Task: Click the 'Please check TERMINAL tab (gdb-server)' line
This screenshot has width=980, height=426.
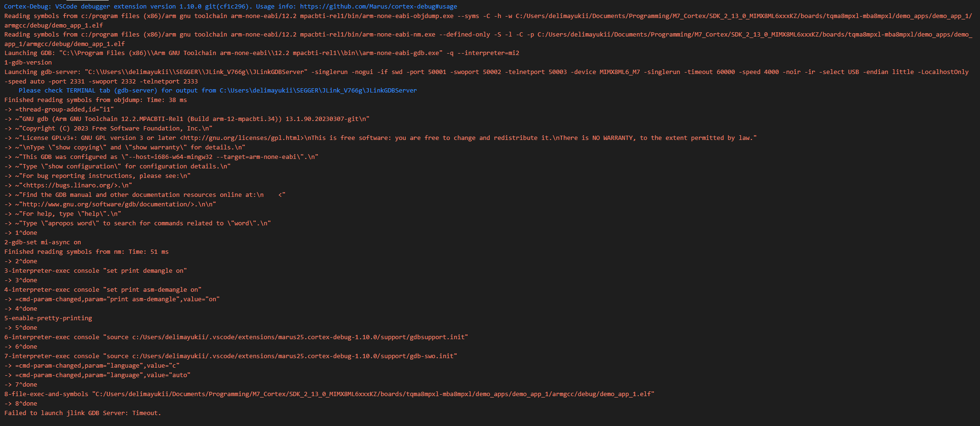Action: click(x=218, y=91)
